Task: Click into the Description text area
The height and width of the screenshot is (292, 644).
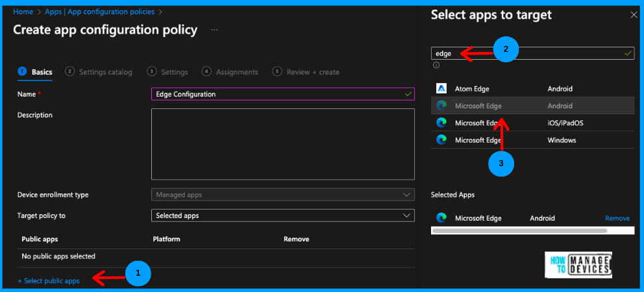Action: pos(283,144)
